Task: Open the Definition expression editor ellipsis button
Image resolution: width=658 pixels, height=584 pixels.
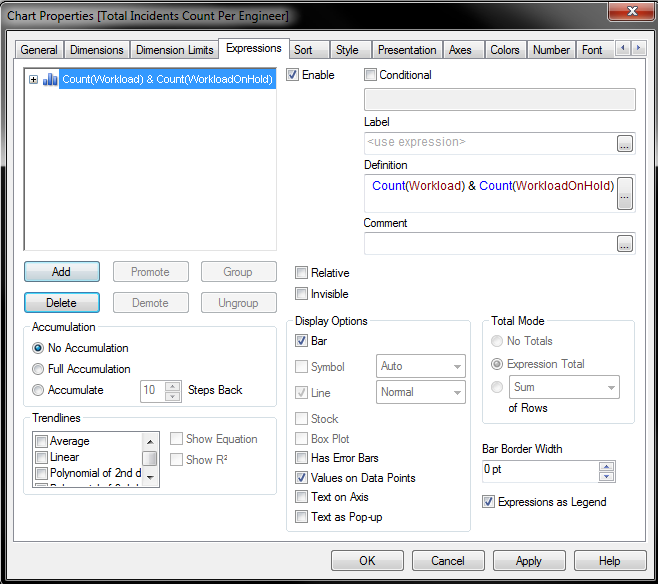Action: (624, 193)
